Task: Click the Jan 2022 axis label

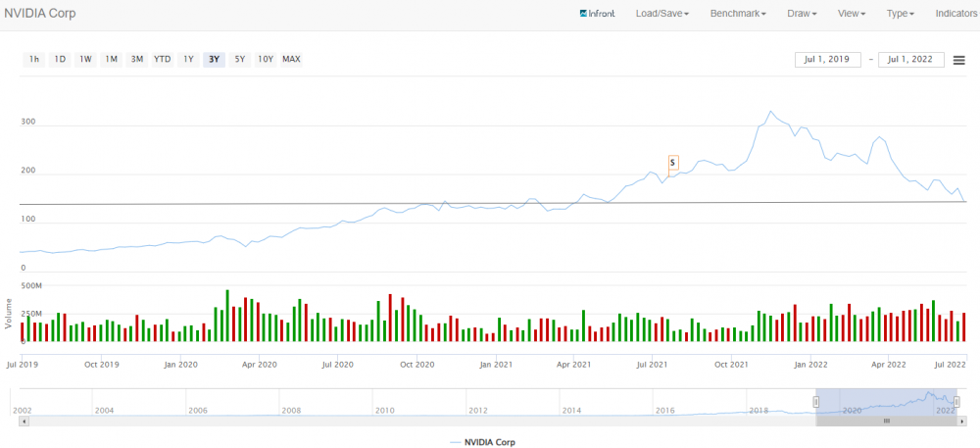Action: (810, 364)
